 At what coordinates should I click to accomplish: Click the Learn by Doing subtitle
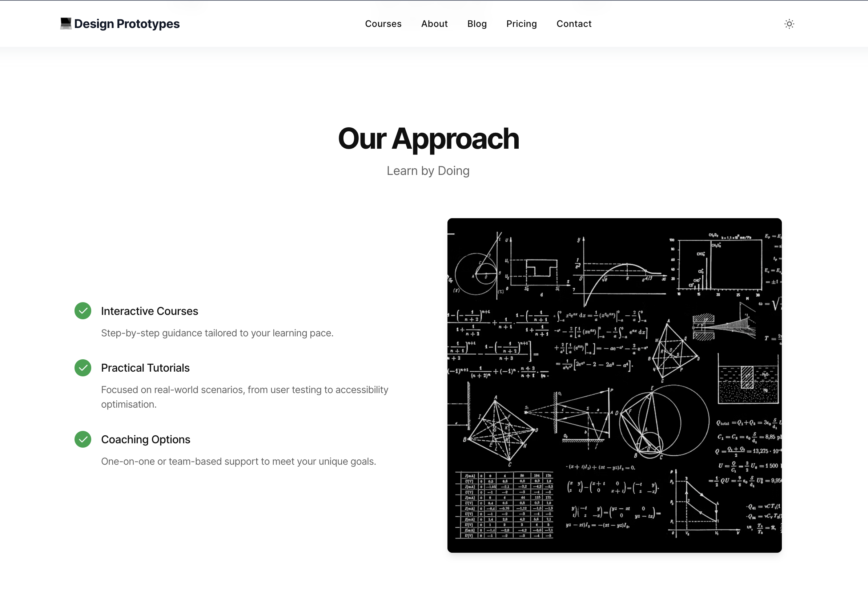click(x=428, y=171)
